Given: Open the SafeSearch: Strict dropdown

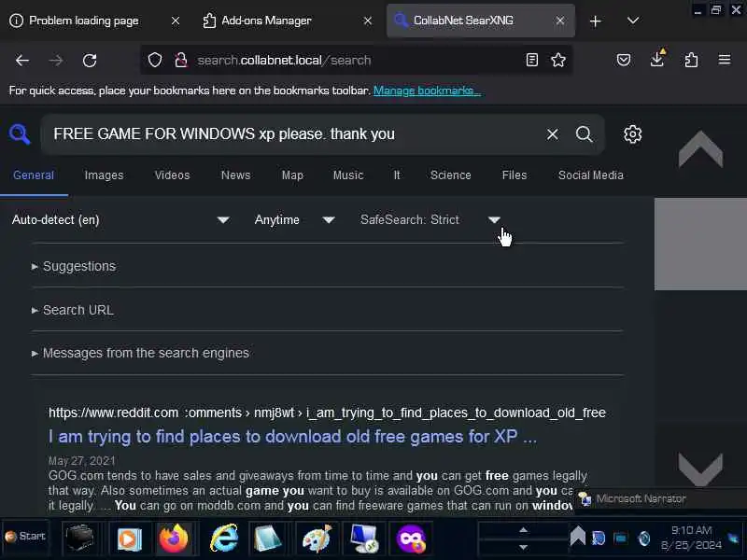Looking at the screenshot, I should tap(430, 219).
